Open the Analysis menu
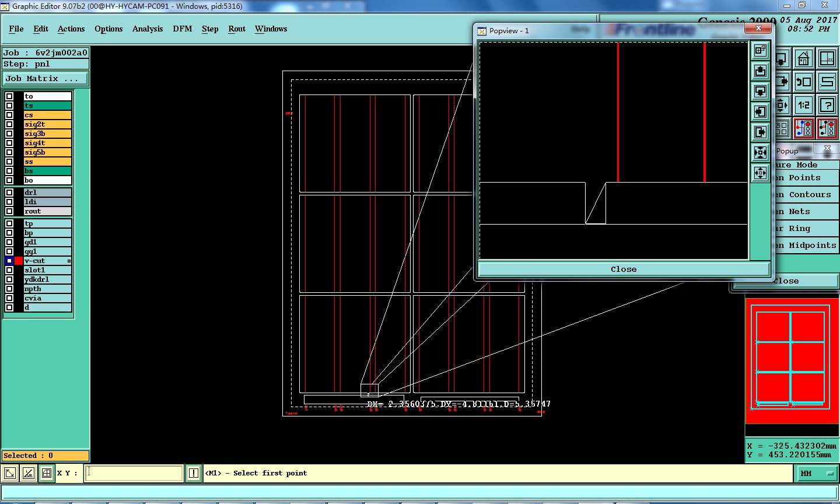This screenshot has height=504, width=840. 148,29
